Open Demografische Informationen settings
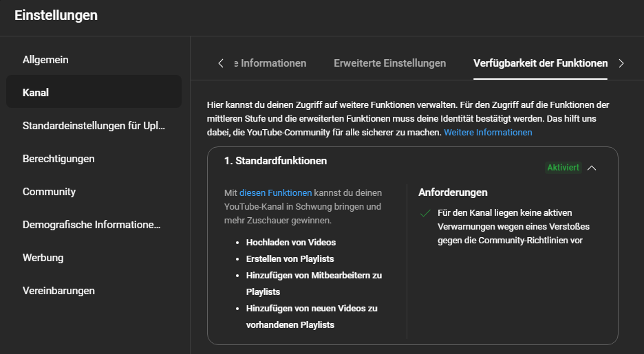 tap(92, 225)
